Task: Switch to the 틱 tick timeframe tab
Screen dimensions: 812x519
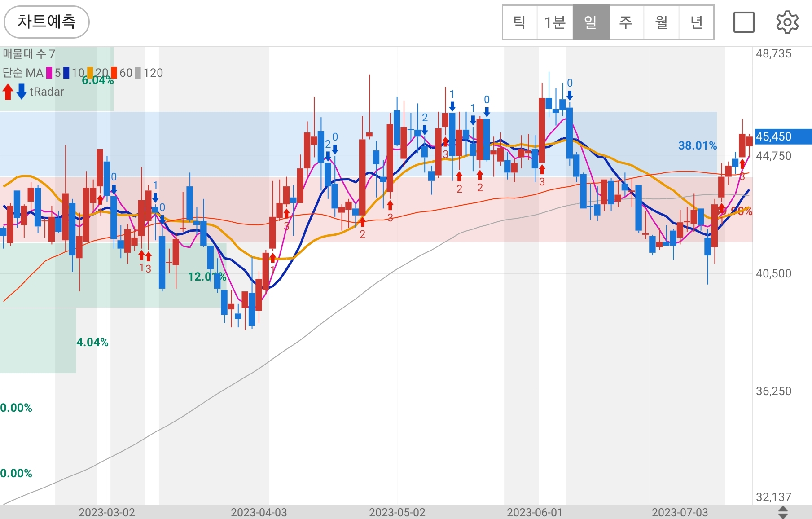Action: click(x=520, y=22)
